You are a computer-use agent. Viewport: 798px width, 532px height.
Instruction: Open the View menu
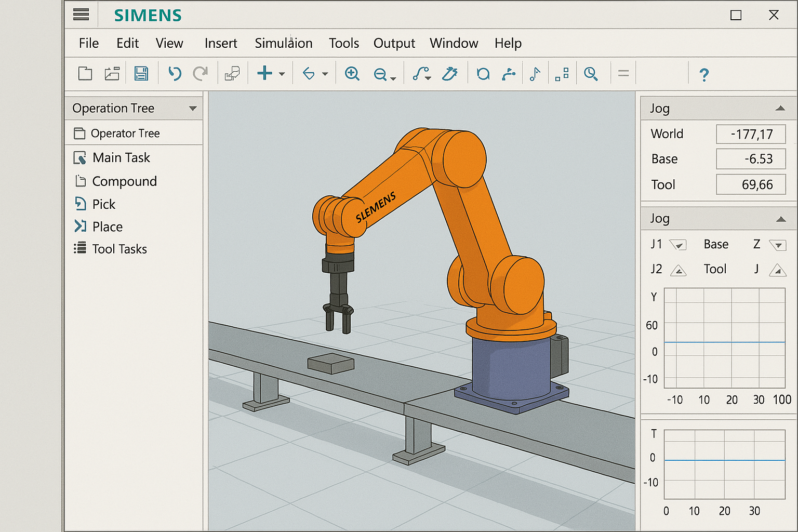pos(169,43)
